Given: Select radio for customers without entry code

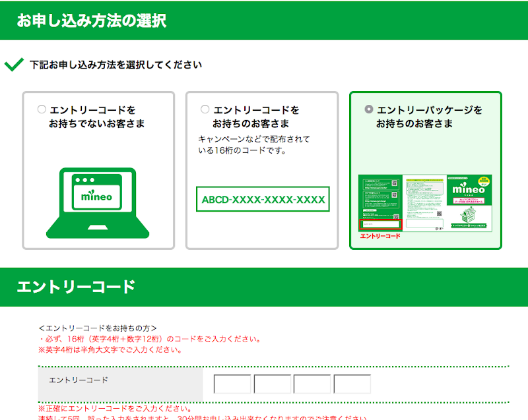Looking at the screenshot, I should point(42,109).
